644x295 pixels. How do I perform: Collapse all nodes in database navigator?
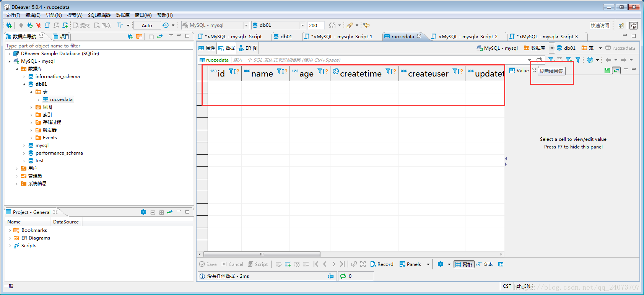point(151,36)
